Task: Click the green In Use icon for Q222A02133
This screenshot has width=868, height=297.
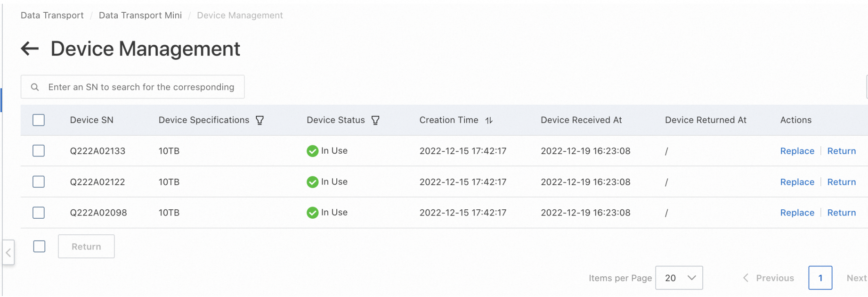Action: (312, 151)
